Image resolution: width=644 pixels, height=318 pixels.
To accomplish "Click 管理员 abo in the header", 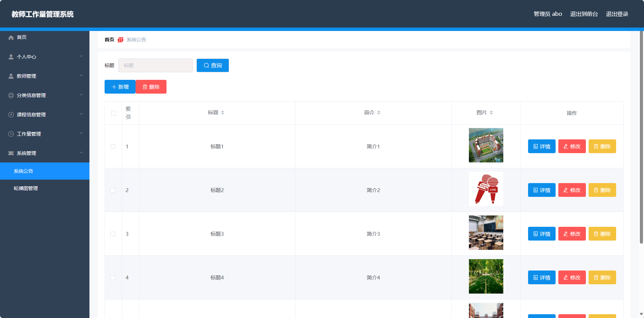I will 548,14.
